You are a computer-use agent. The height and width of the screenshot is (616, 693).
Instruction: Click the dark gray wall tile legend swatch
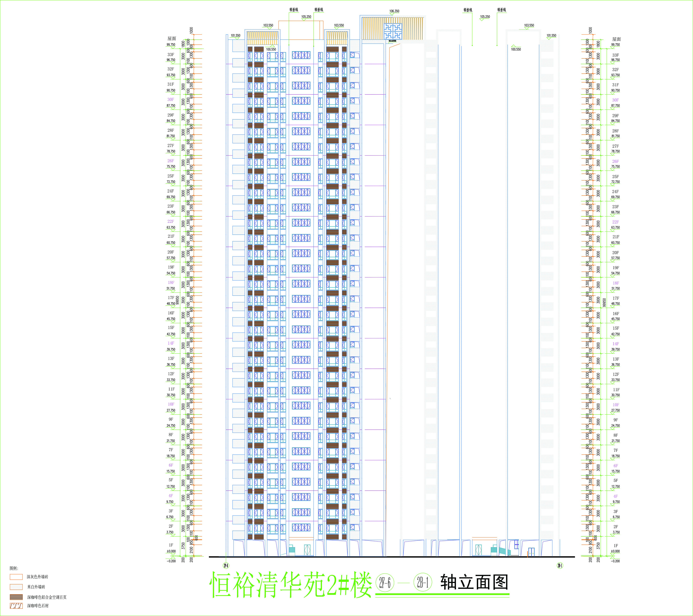click(x=16, y=577)
